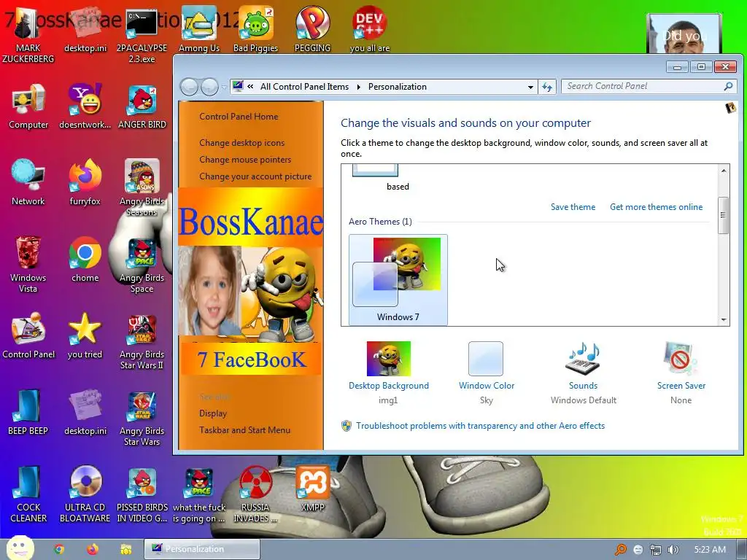
Task: Click the theme list scroll-up arrow
Action: pyautogui.click(x=724, y=171)
